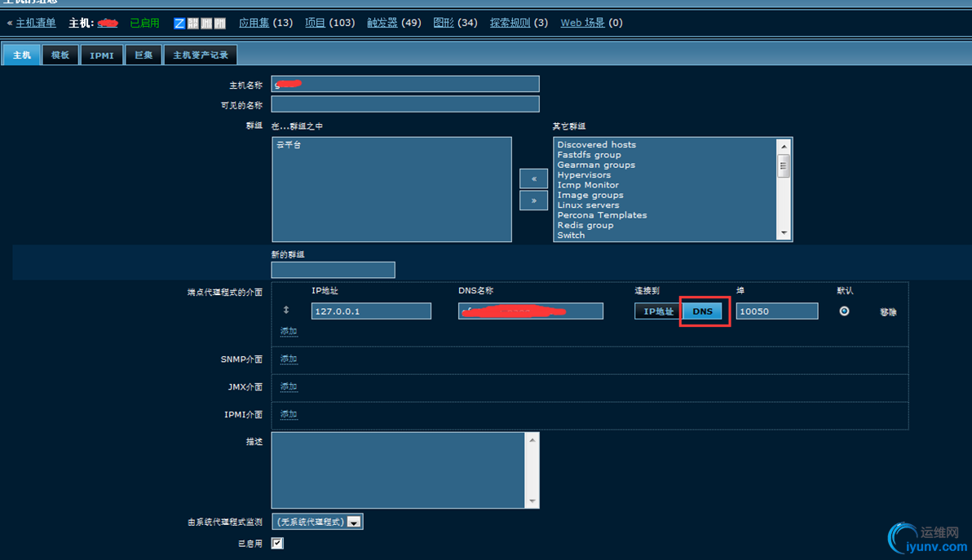Click 添加 under agent interface

tap(288, 332)
